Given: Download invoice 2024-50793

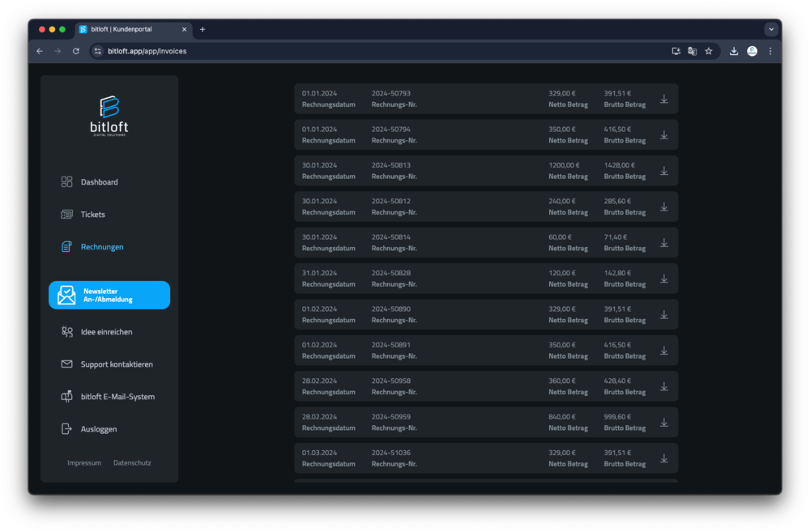Looking at the screenshot, I should [664, 99].
